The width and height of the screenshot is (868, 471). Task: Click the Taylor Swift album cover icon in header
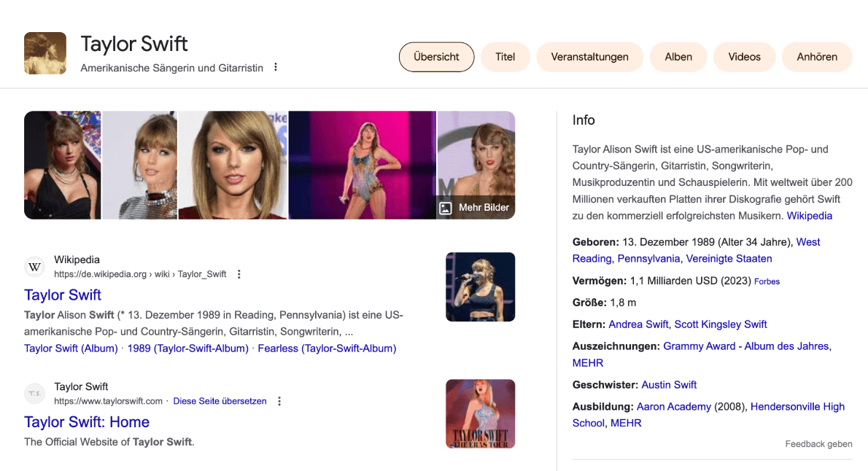45,53
